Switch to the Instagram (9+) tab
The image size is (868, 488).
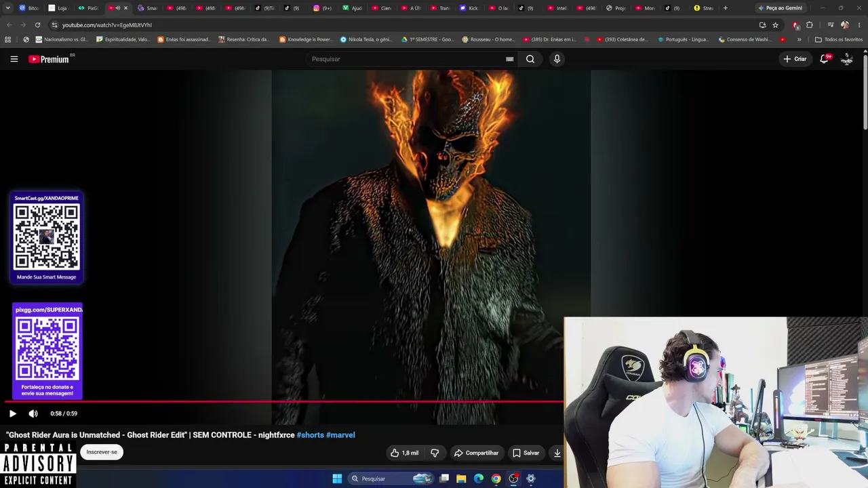click(x=323, y=8)
